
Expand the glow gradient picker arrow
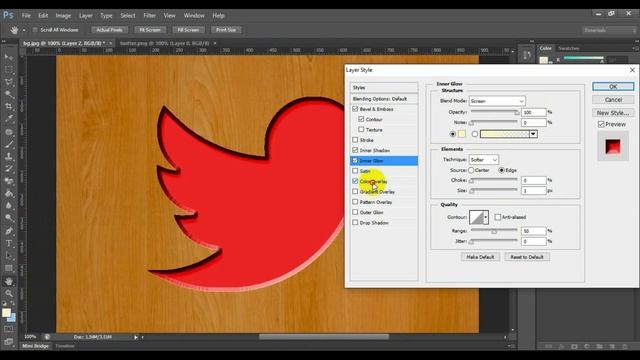click(x=533, y=134)
